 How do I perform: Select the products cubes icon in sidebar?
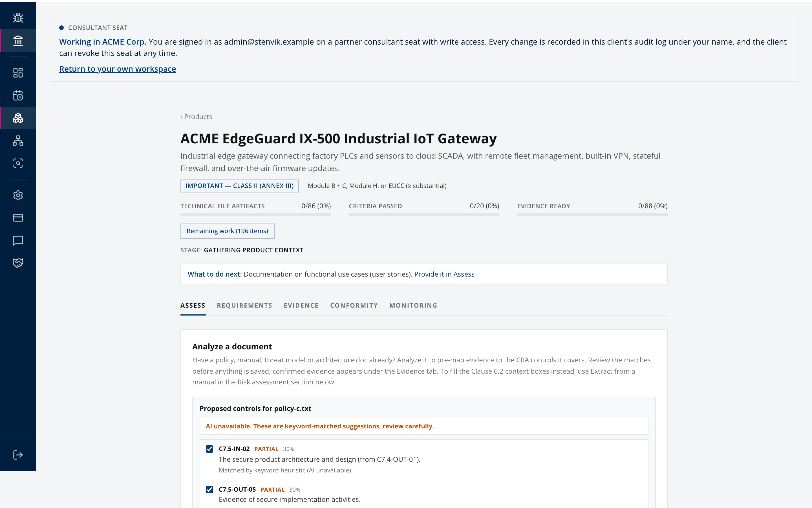tap(18, 118)
